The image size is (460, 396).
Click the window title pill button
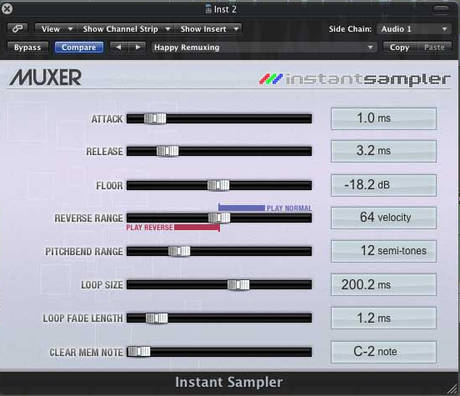(441, 9)
